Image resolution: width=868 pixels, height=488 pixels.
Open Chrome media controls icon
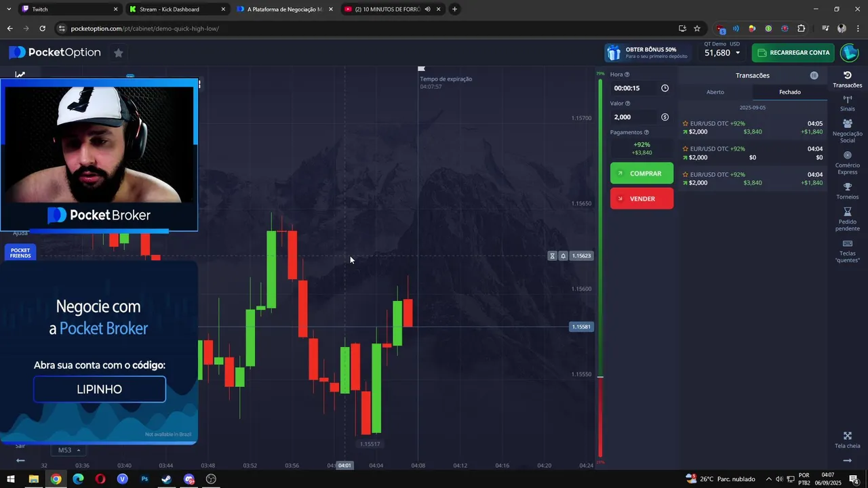[825, 28]
